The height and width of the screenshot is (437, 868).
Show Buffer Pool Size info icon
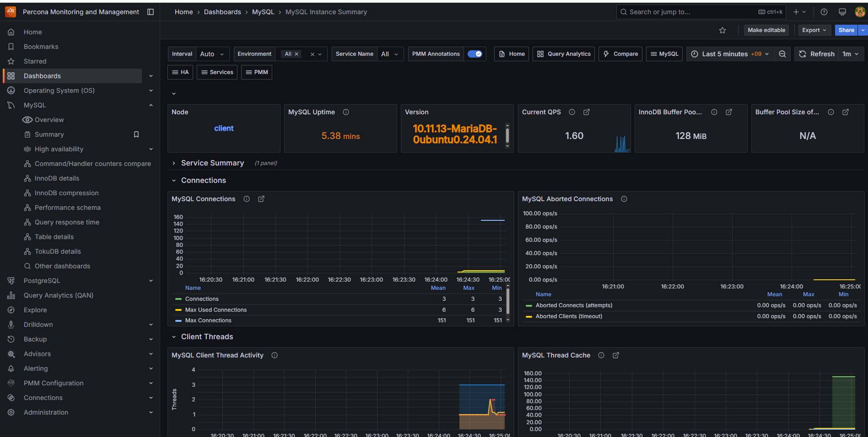point(831,112)
